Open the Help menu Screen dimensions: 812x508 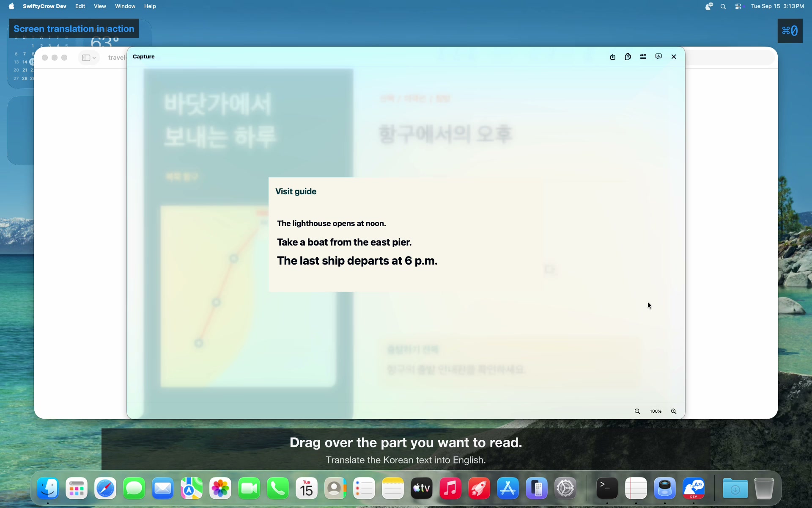[x=150, y=6]
